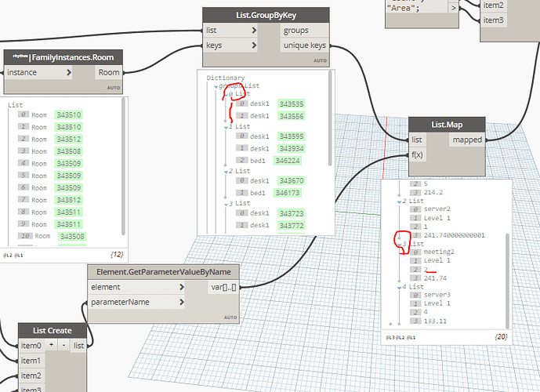The height and width of the screenshot is (392, 540).
Task: Click the item0 input port on List Create
Action: [31, 346]
